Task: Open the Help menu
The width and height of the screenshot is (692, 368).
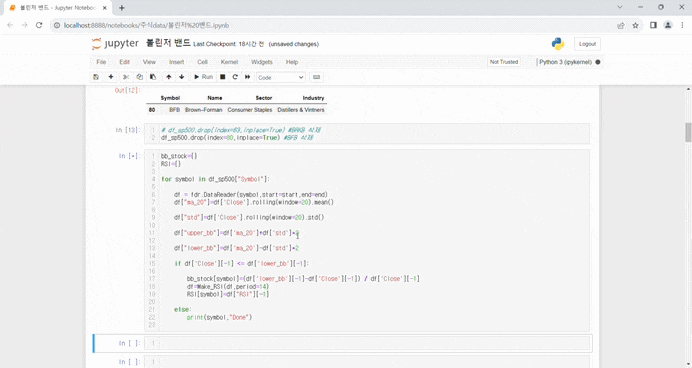Action: click(292, 62)
